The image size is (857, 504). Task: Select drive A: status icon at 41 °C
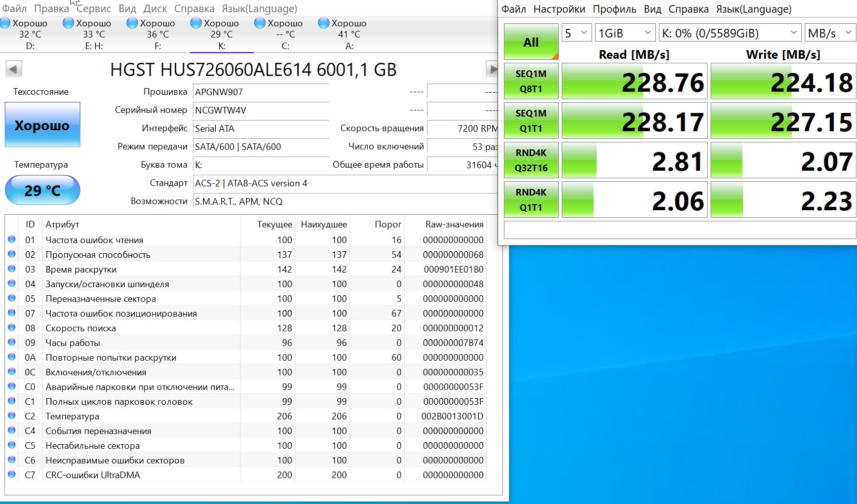click(x=324, y=23)
